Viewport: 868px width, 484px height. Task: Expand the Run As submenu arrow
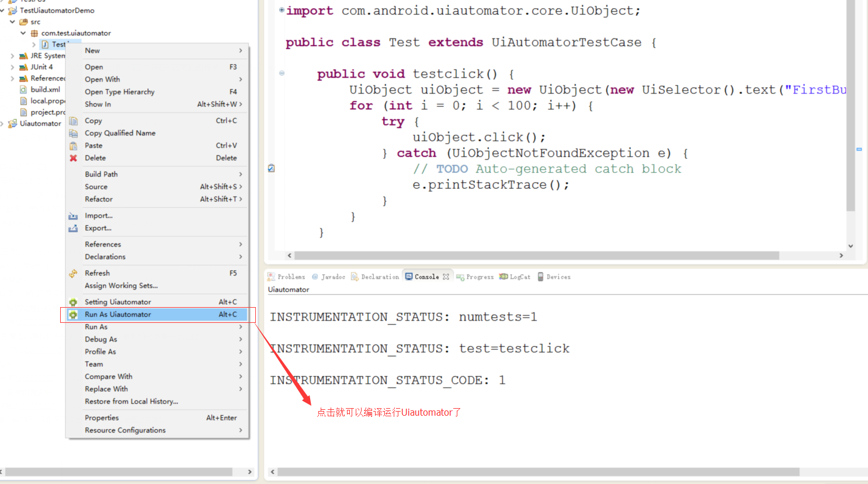coord(241,327)
